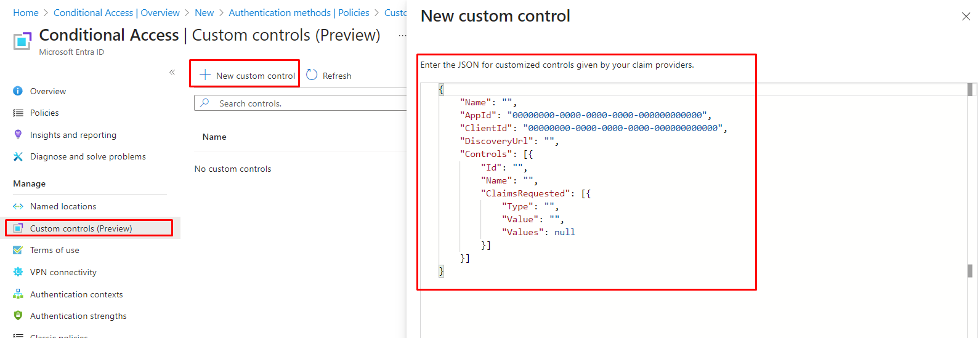Click the Home breadcrumb link
Screen dimensions: 980x338
(25, 13)
